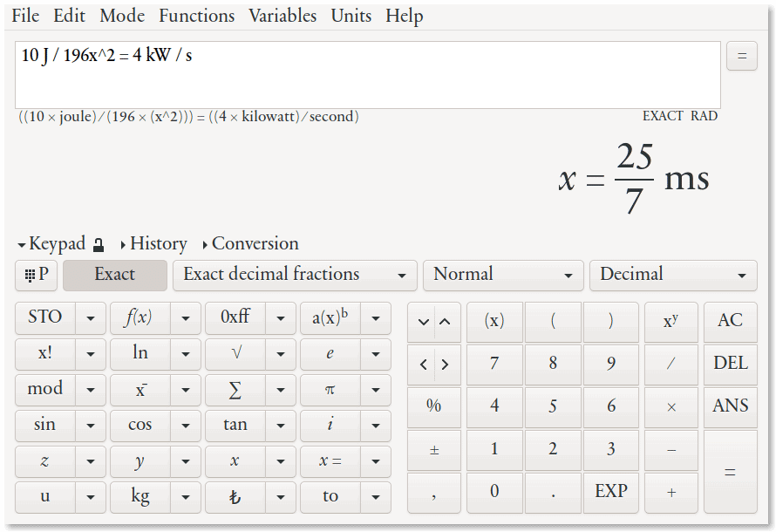Click the x-bar mean function button

(140, 390)
